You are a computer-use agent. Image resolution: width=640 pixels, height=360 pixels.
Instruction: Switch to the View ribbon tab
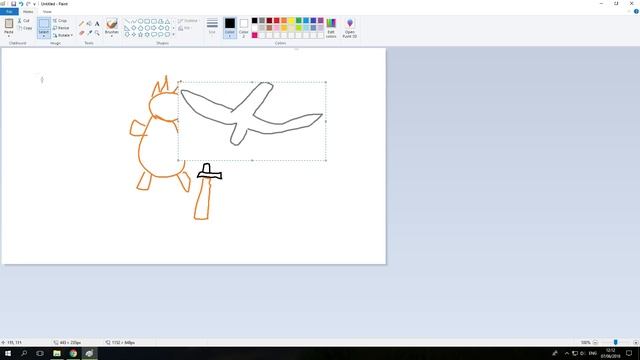(x=47, y=11)
